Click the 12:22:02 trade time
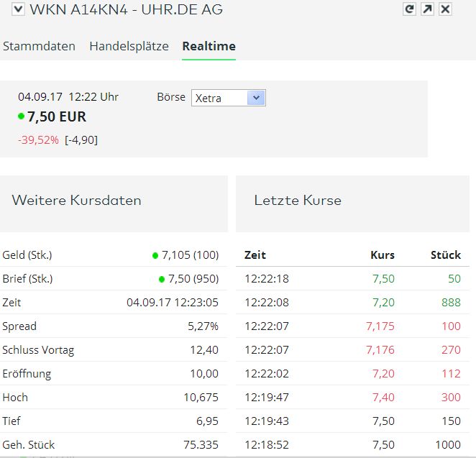Screen dimensions: 476x458 click(x=267, y=374)
